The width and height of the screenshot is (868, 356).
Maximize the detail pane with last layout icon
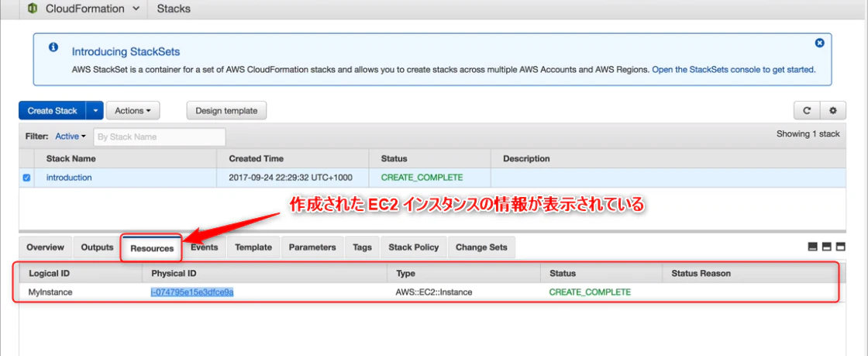[x=840, y=247]
